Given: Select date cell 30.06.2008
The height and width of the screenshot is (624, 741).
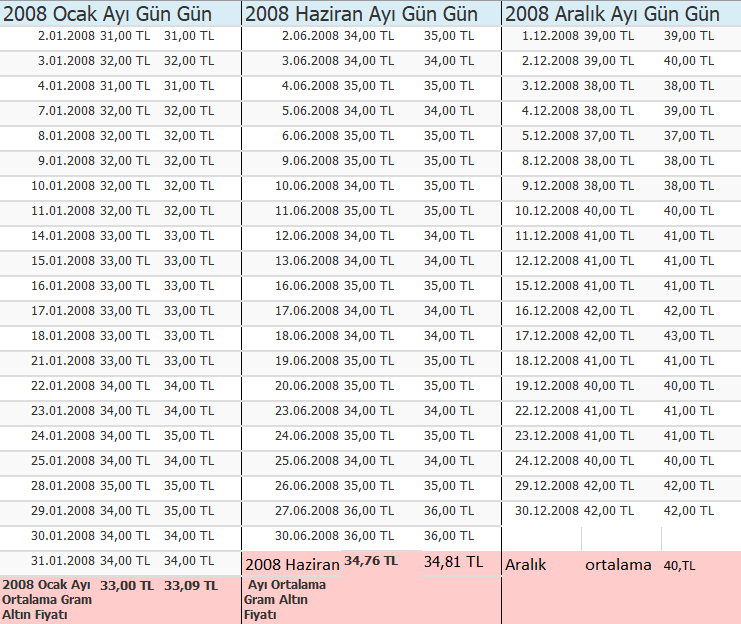Looking at the screenshot, I should pos(307,536).
